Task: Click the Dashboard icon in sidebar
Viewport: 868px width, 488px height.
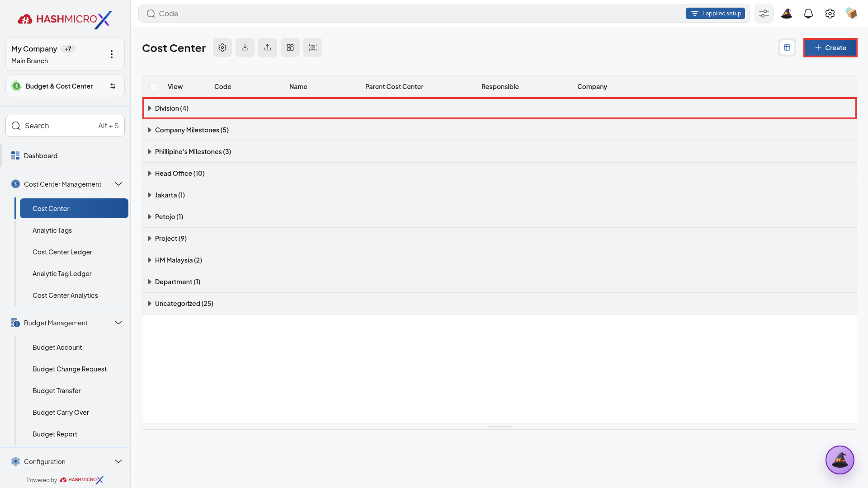Action: click(x=15, y=155)
